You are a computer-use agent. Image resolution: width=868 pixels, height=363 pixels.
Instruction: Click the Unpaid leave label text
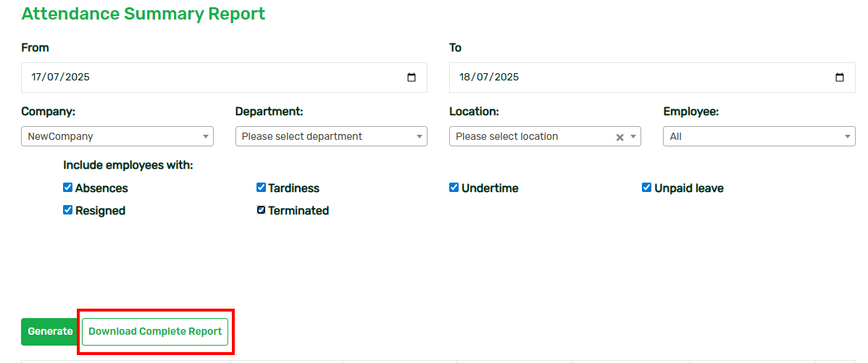[688, 188]
